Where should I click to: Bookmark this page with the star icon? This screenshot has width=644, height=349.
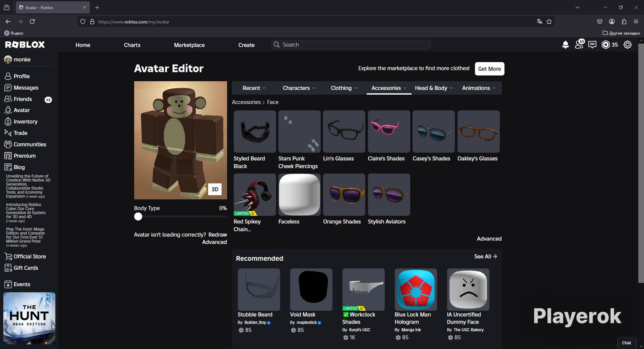[x=549, y=22]
